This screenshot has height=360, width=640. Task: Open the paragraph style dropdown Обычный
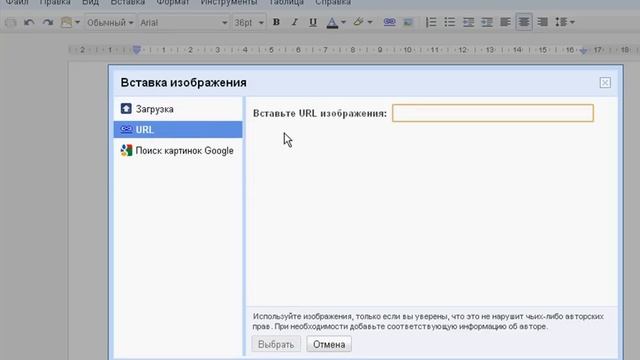pos(110,22)
